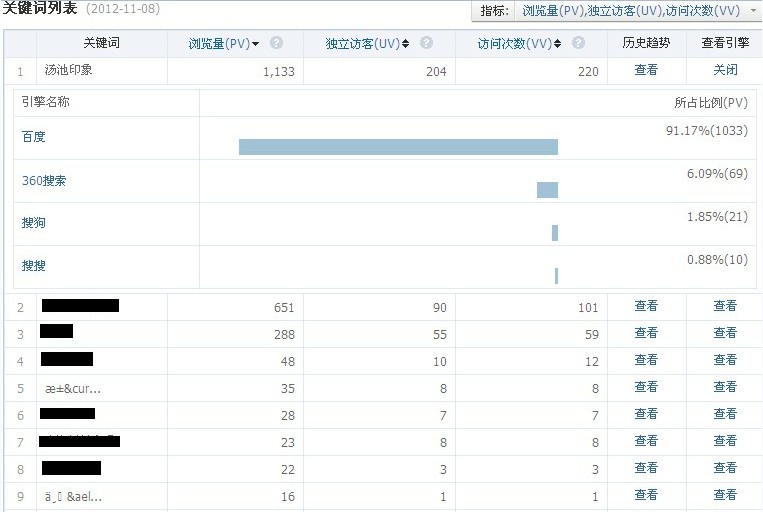Viewport: 763px width, 512px height.
Task: View engines for row 4 keyword
Action: point(725,360)
